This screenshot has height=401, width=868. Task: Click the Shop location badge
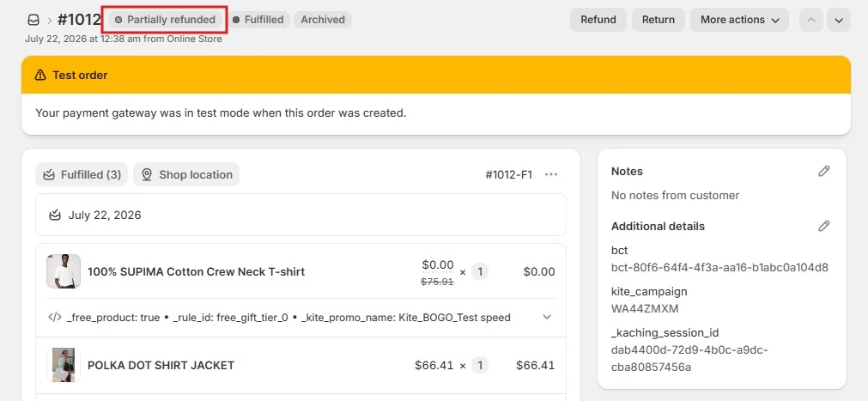click(x=186, y=174)
